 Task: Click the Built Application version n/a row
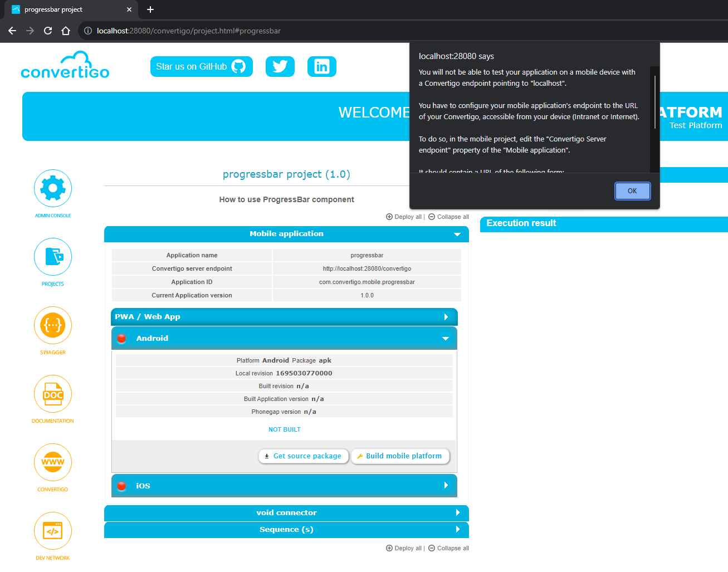tap(284, 399)
